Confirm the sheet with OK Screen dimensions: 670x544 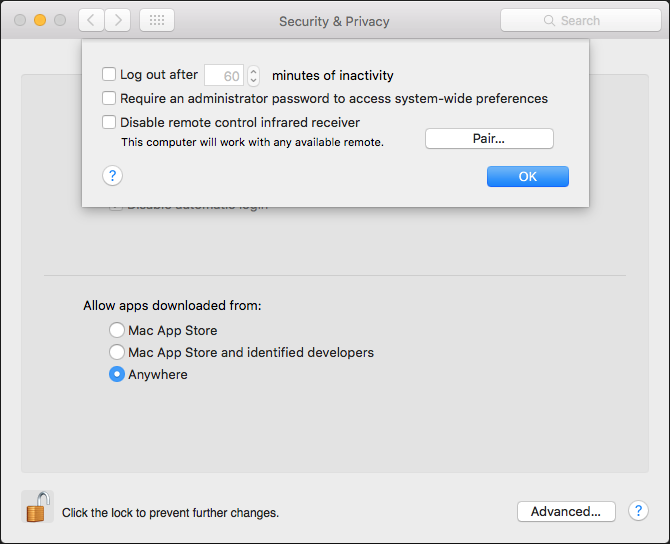point(528,176)
